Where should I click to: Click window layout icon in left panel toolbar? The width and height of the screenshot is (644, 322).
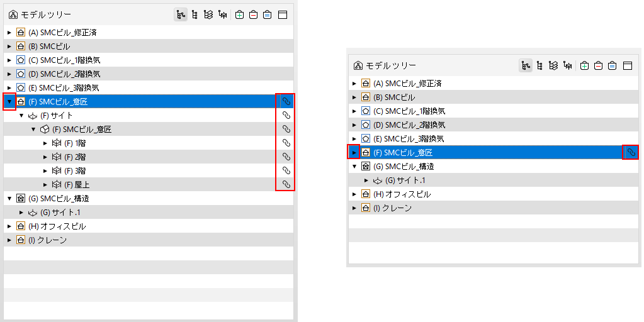(283, 14)
